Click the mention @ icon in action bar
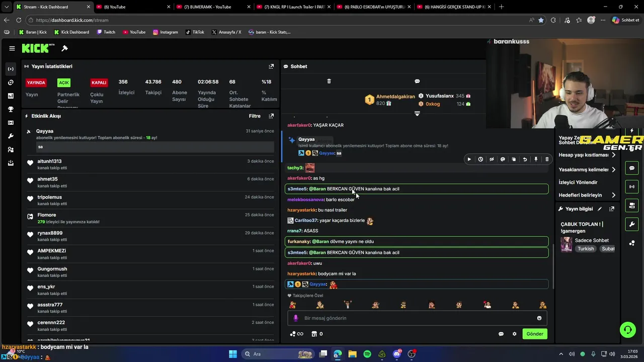This screenshot has height=362, width=644. [503, 159]
